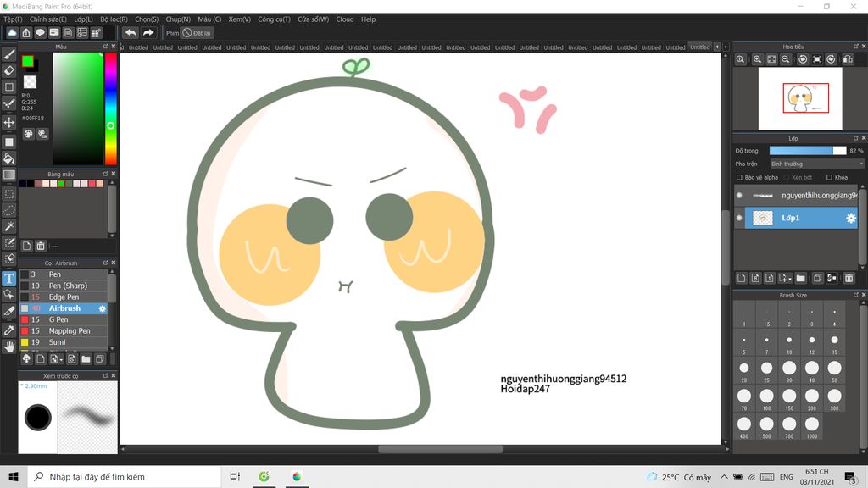Open the Lớp(L) menu
This screenshot has height=488, width=868.
click(84, 19)
